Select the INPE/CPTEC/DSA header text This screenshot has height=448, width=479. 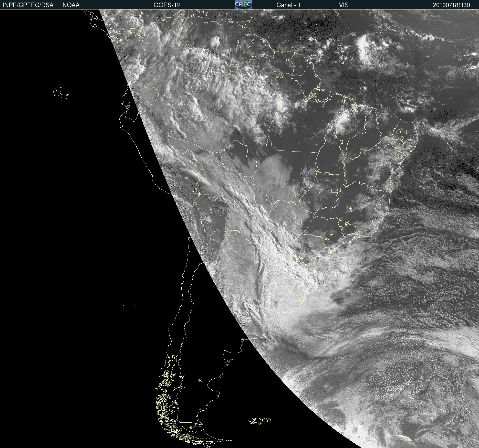[28, 5]
